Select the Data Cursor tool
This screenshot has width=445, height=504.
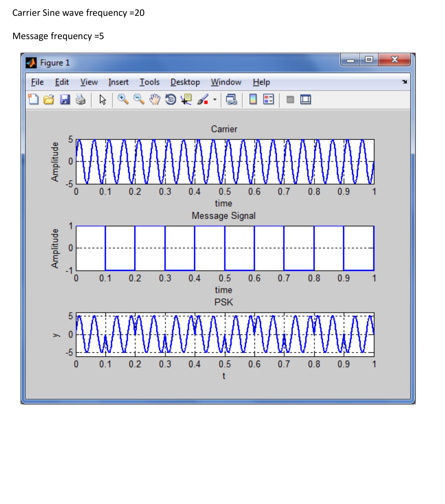pyautogui.click(x=186, y=100)
